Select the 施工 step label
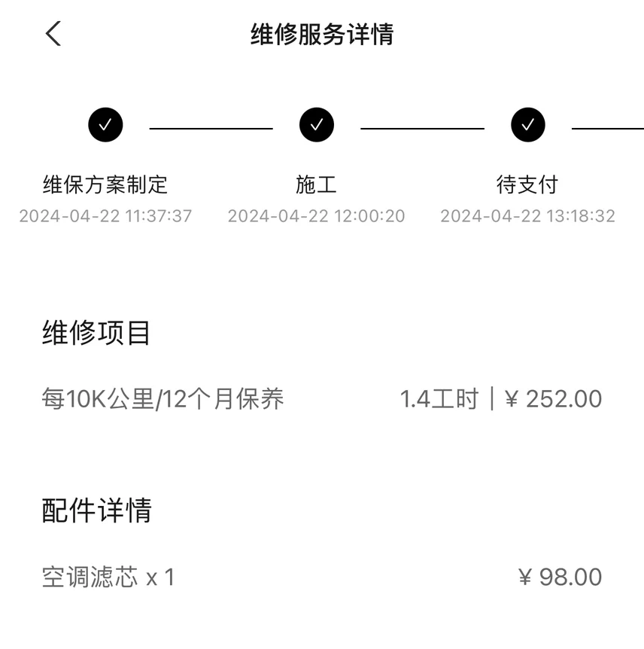The height and width of the screenshot is (649, 644). coord(317,184)
